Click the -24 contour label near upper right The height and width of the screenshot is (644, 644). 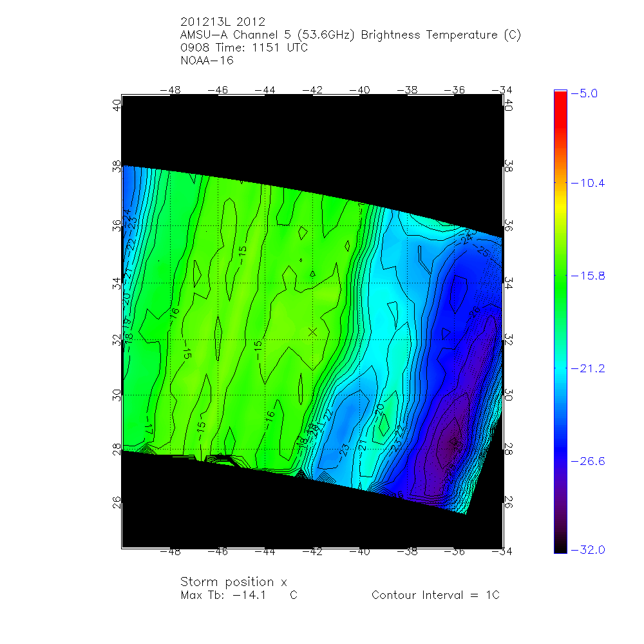pyautogui.click(x=466, y=240)
